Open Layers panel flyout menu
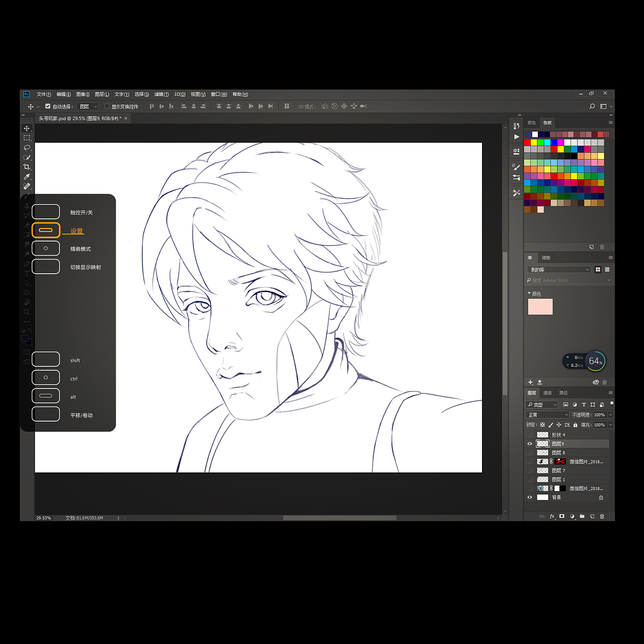644x644 pixels. click(610, 392)
